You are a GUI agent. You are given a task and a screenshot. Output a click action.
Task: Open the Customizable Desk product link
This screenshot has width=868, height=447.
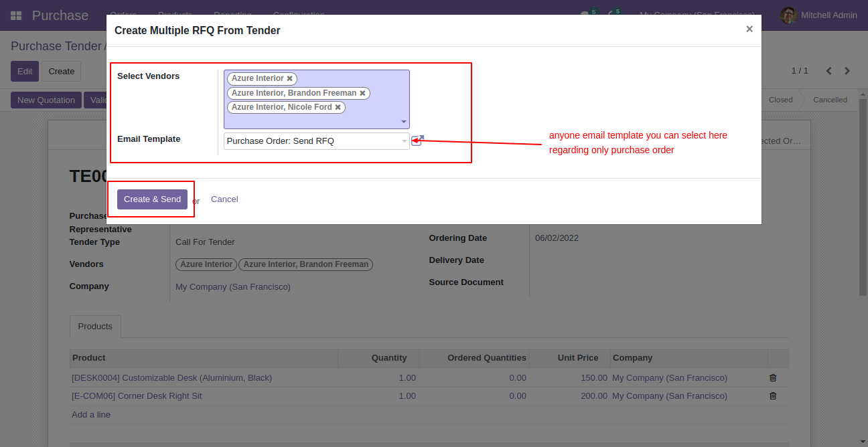click(171, 378)
